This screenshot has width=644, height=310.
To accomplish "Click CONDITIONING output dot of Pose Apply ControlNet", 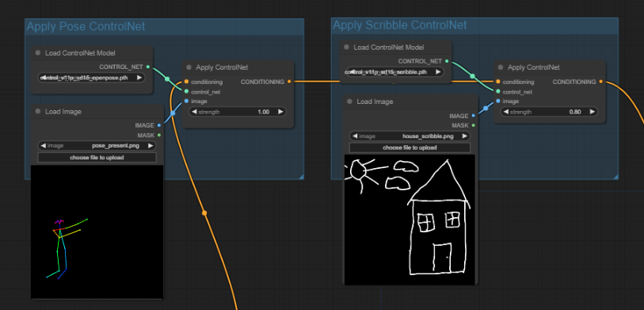I will pyautogui.click(x=289, y=82).
